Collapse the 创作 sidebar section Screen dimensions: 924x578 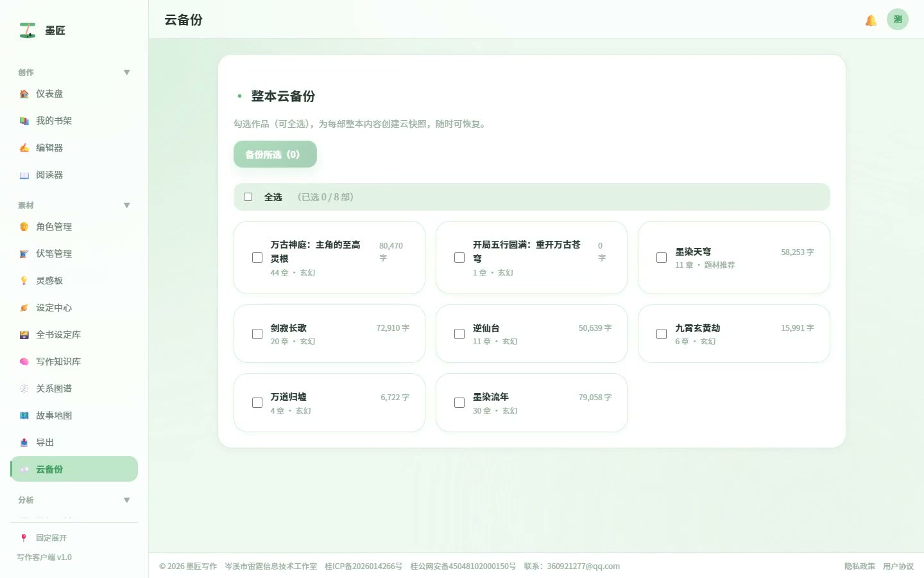[127, 73]
